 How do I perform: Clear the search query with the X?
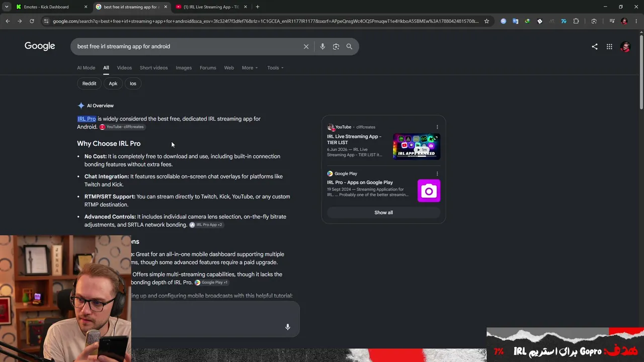[x=306, y=46]
